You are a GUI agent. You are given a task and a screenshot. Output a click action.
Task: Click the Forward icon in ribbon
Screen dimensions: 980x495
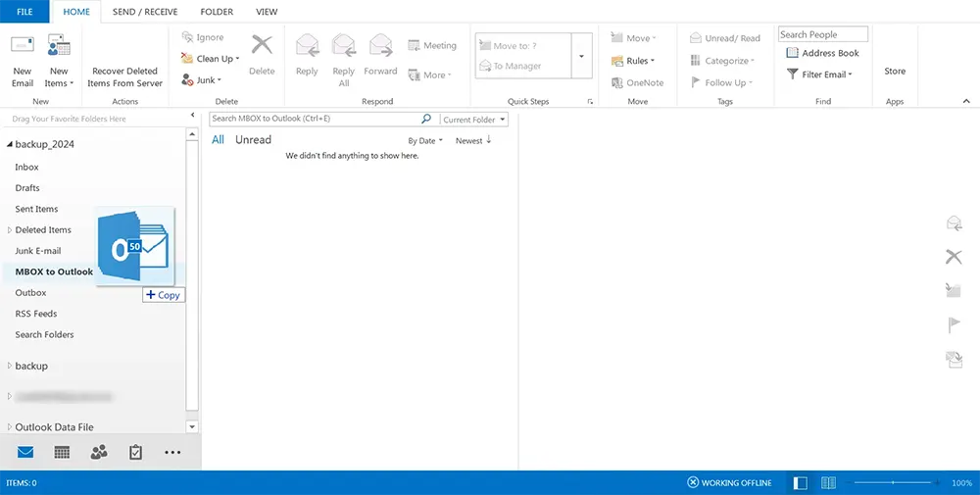[x=380, y=46]
